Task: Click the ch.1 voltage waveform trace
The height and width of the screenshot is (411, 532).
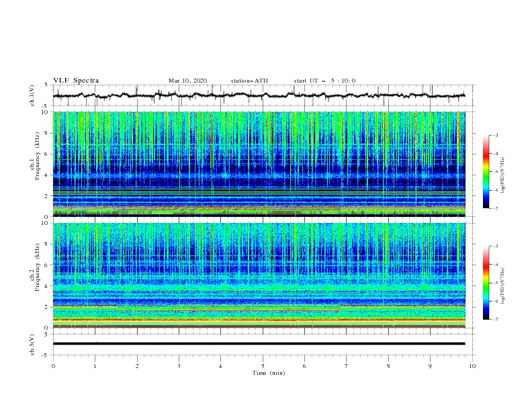Action: click(x=259, y=95)
